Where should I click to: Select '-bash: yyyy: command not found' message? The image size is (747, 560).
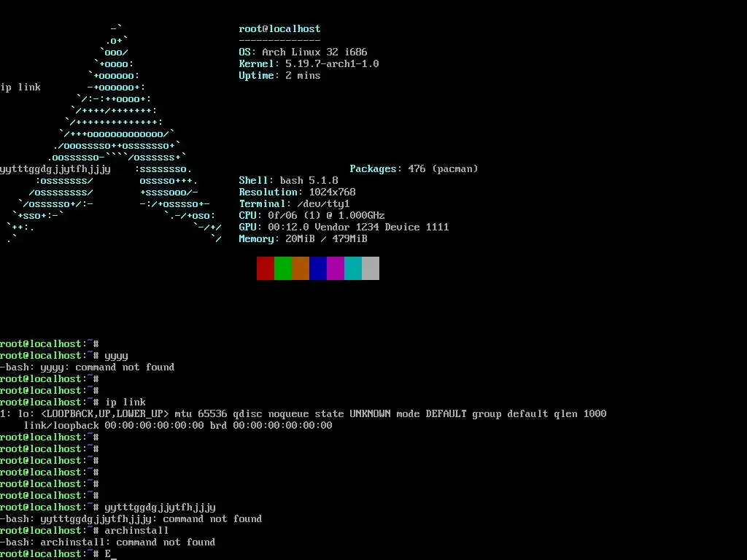(x=88, y=367)
